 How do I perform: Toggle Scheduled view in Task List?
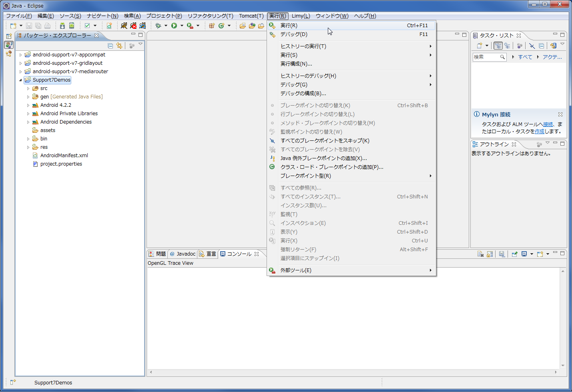tap(507, 46)
